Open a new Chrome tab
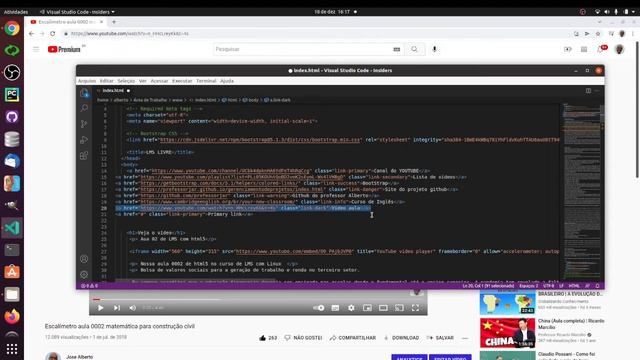 (114, 22)
